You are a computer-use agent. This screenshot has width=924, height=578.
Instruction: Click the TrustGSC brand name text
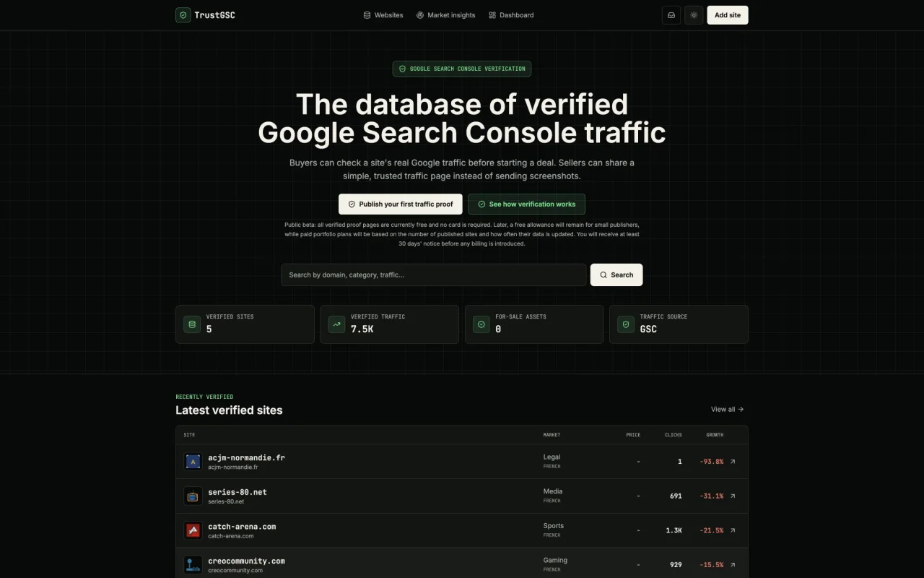pos(214,15)
